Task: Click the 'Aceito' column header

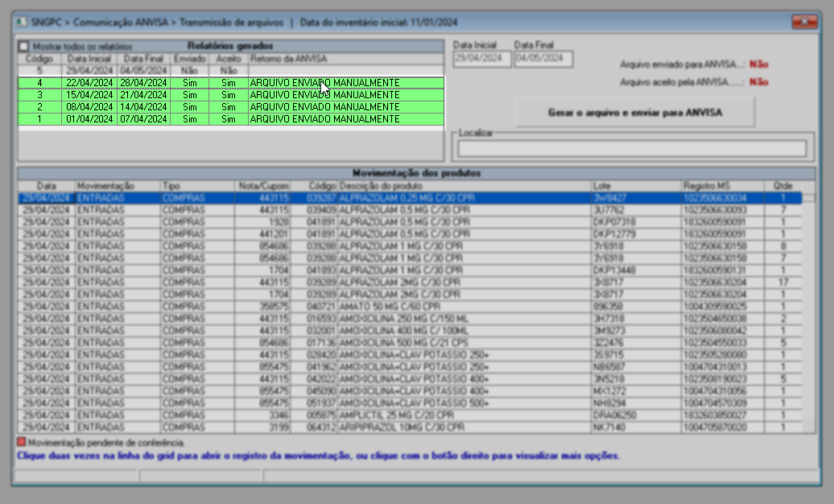Action: tap(228, 59)
